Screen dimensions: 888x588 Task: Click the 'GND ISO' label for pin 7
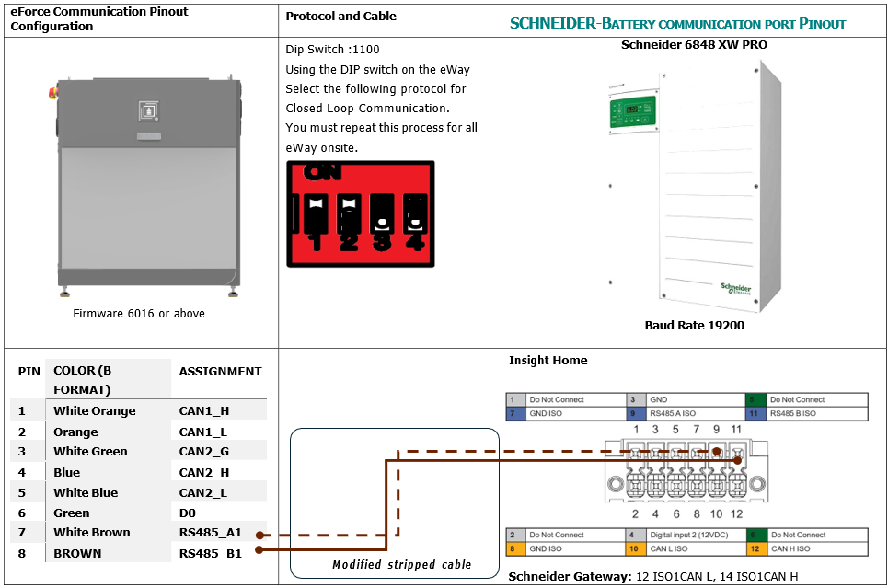[x=546, y=413]
